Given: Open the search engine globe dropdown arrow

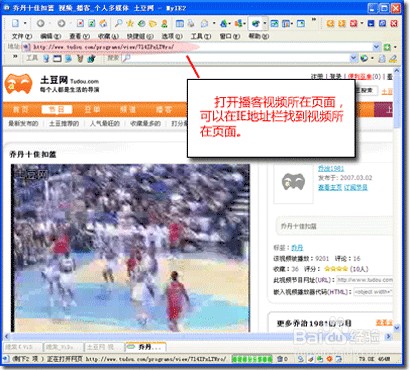Looking at the screenshot, I should click(x=372, y=59).
